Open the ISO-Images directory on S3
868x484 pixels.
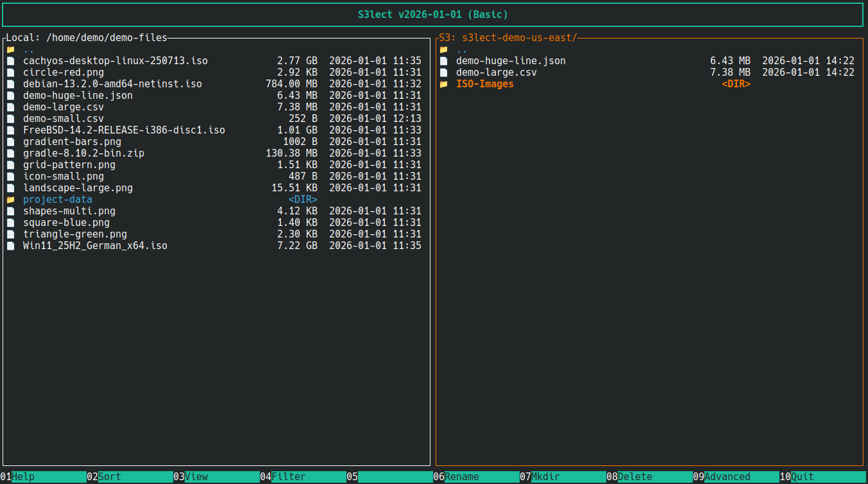pyautogui.click(x=484, y=83)
